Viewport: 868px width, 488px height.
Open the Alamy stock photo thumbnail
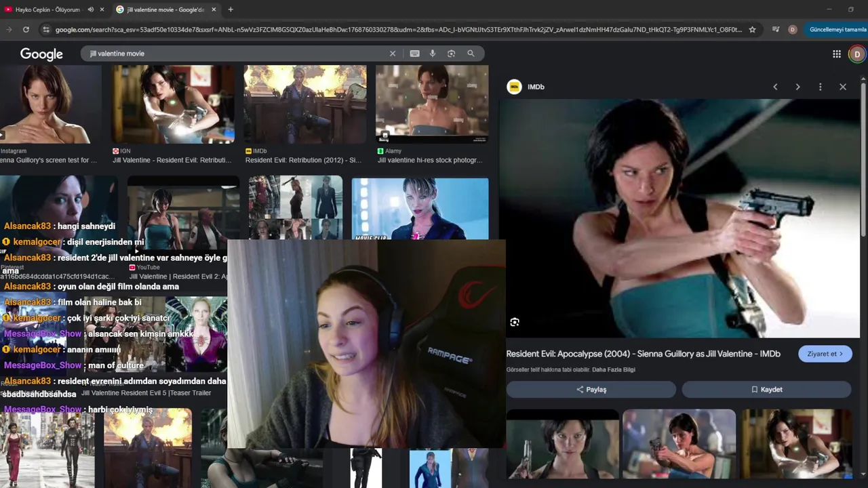tap(432, 104)
